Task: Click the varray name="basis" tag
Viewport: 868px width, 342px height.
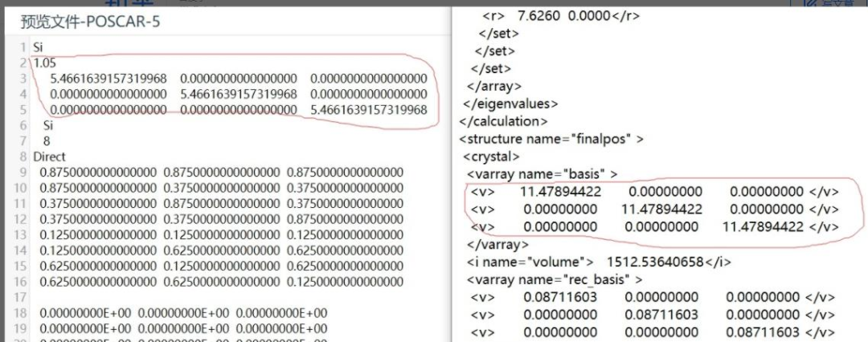Action: (x=542, y=174)
